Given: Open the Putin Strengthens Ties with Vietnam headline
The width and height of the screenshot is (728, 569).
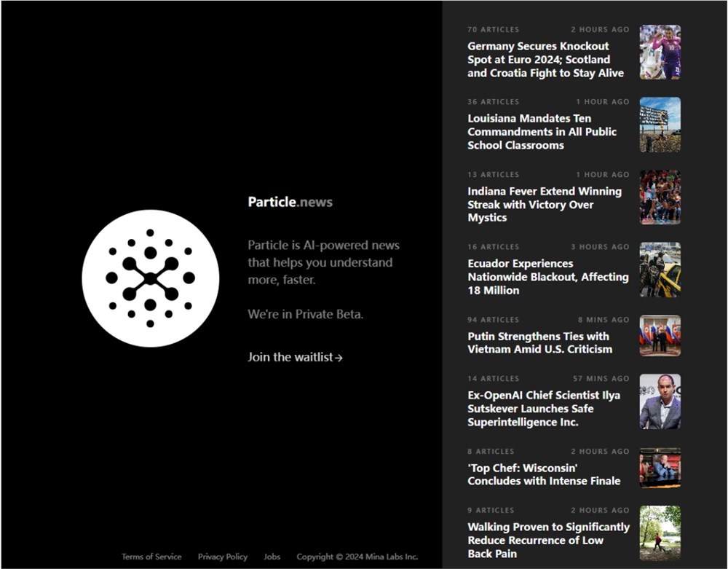Looking at the screenshot, I should pyautogui.click(x=539, y=343).
